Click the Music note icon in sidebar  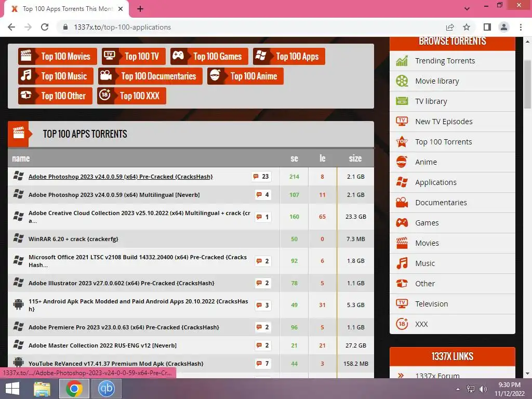(402, 263)
